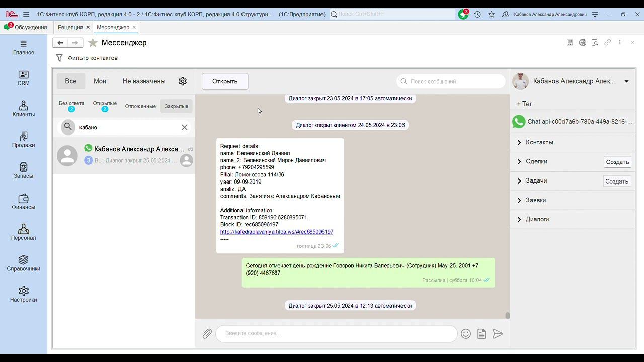
Task: Open the Главное section in sidebar
Action: pos(24,48)
